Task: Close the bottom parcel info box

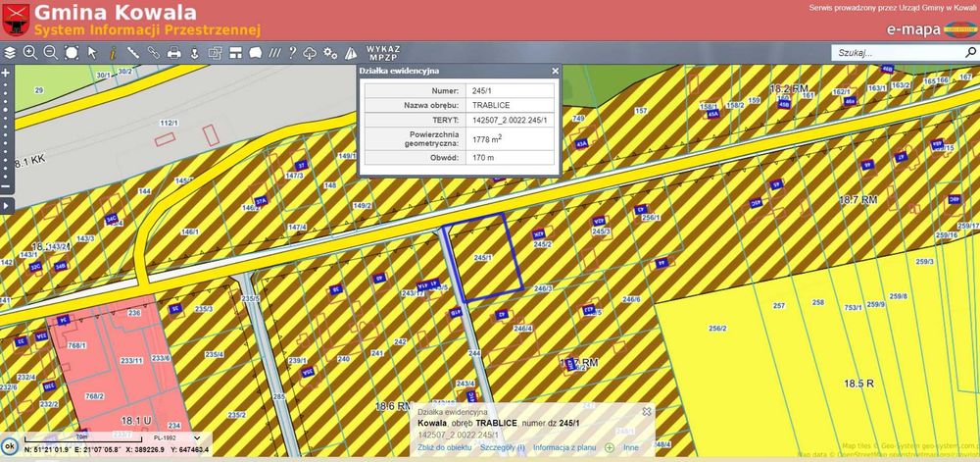Action: coord(647,411)
